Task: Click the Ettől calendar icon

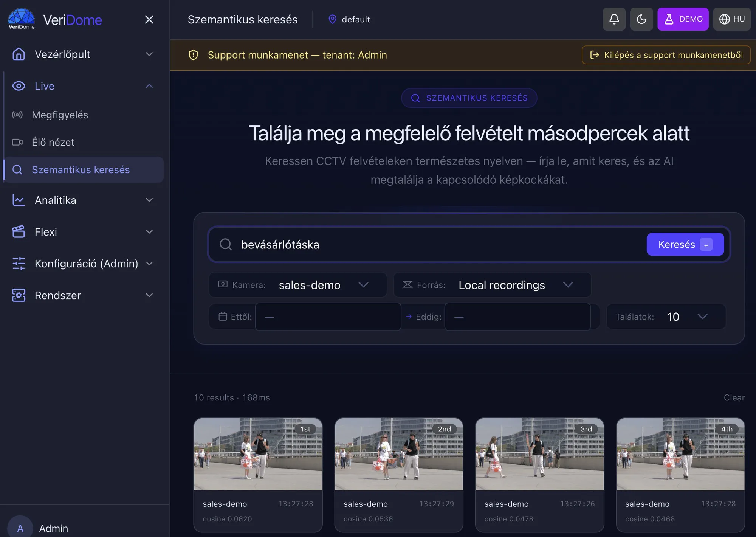Action: click(x=223, y=317)
